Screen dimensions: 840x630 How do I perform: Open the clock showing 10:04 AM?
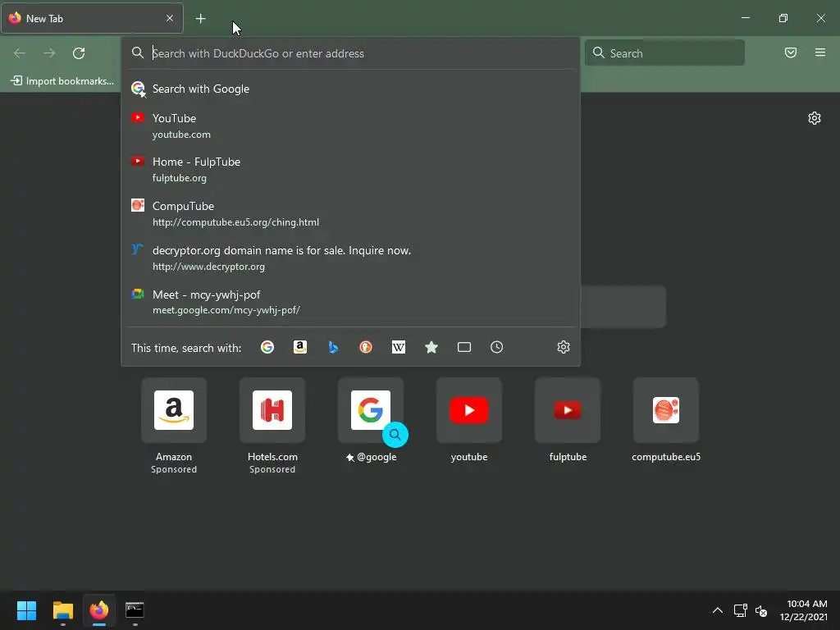(x=804, y=610)
